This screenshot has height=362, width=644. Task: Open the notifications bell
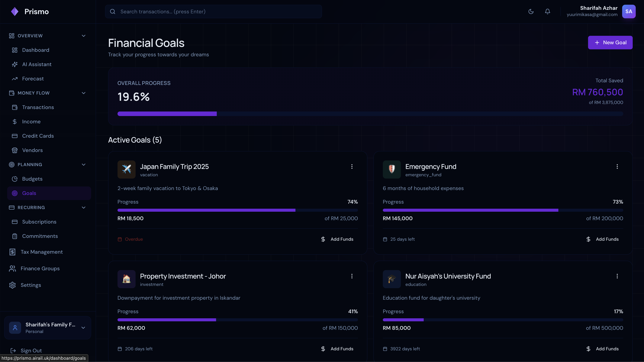[x=548, y=11]
